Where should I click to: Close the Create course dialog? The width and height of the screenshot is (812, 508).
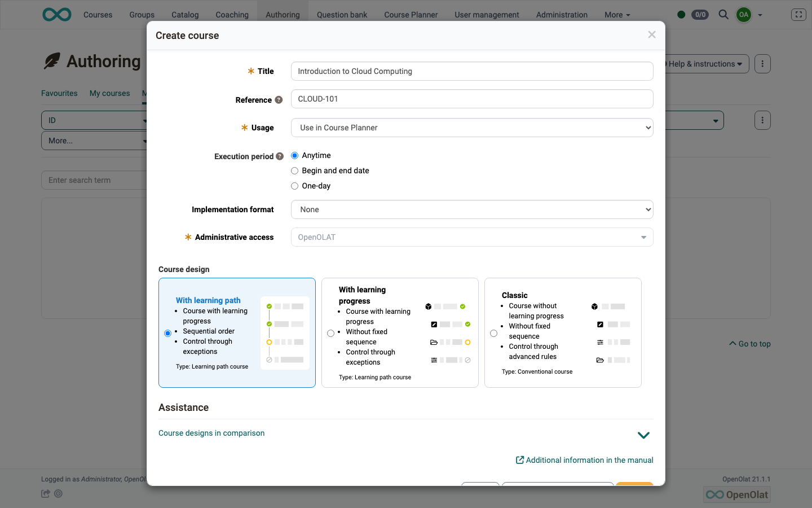[x=652, y=35]
